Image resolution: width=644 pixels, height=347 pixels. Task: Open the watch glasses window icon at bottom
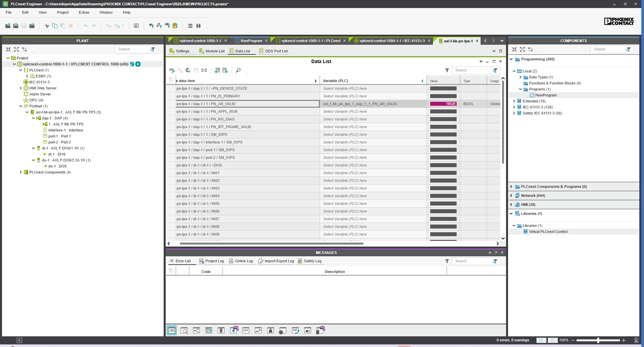(x=246, y=331)
